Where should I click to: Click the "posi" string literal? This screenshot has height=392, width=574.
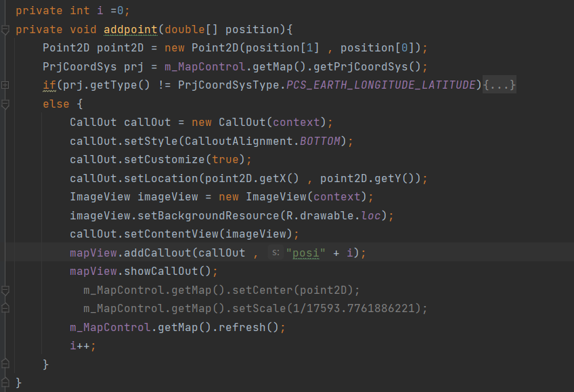point(306,253)
